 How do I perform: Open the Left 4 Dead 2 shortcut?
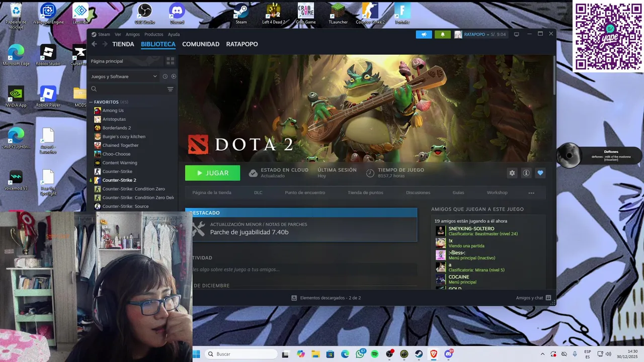[x=273, y=14]
